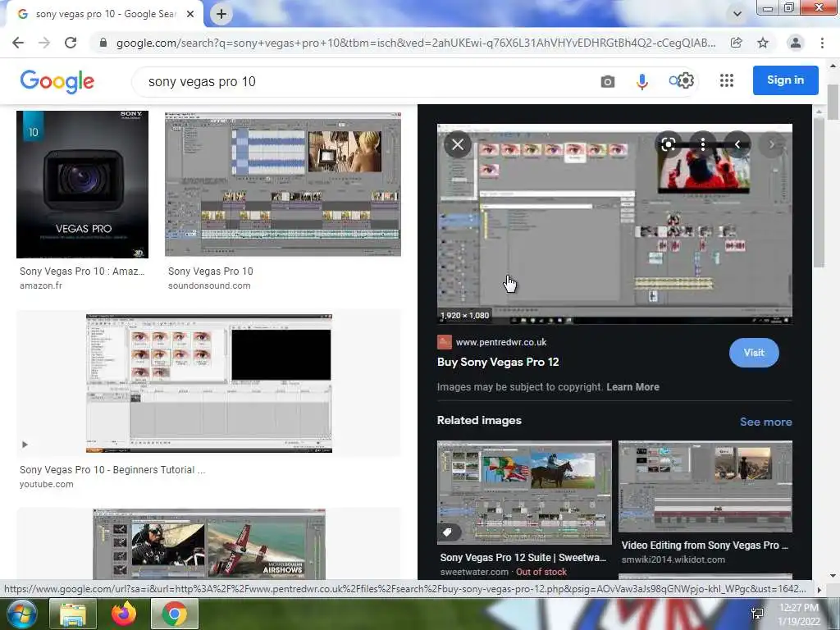The height and width of the screenshot is (630, 840).
Task: Open the Sweetwater Vegas Pro 12 Suite thumbnail
Action: (x=524, y=492)
